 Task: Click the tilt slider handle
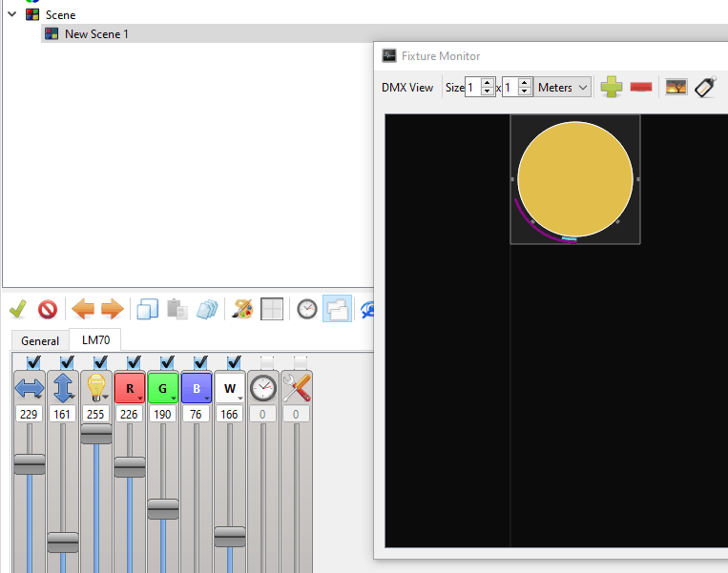(x=63, y=542)
